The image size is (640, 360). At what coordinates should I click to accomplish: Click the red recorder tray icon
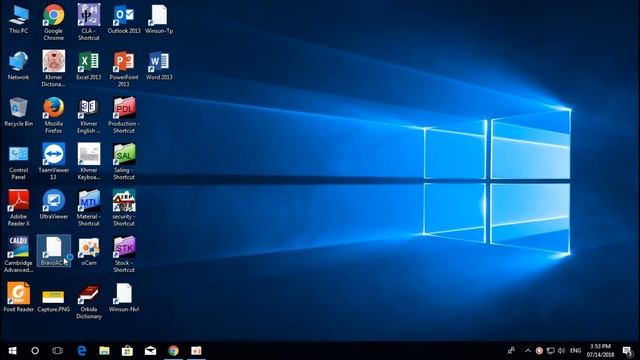pyautogui.click(x=539, y=351)
